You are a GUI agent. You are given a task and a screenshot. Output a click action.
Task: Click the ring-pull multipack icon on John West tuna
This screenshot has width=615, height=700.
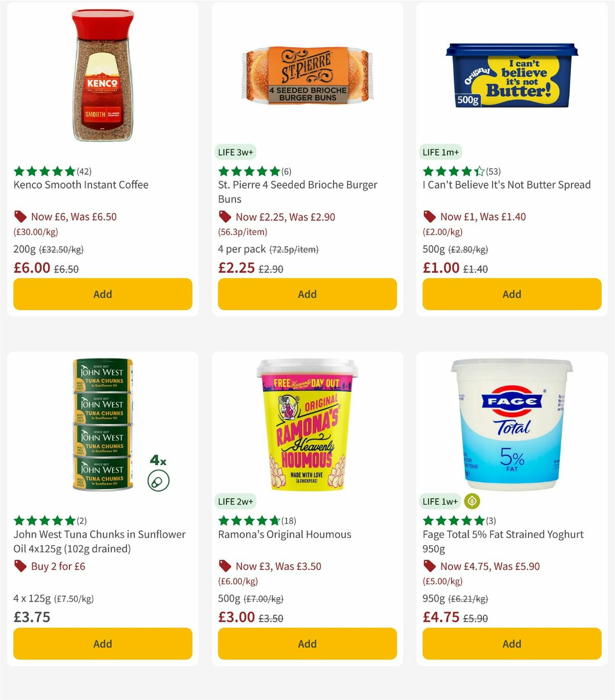(x=158, y=481)
